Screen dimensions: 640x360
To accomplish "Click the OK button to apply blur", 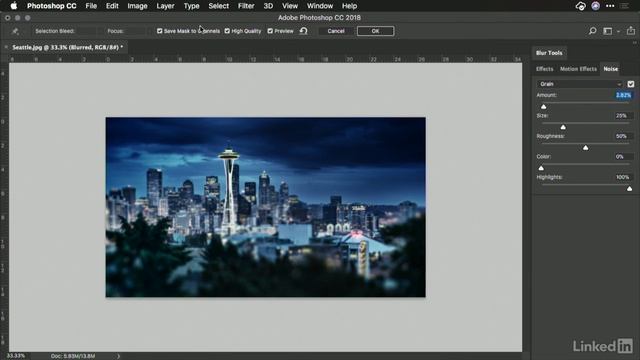I will 376,31.
